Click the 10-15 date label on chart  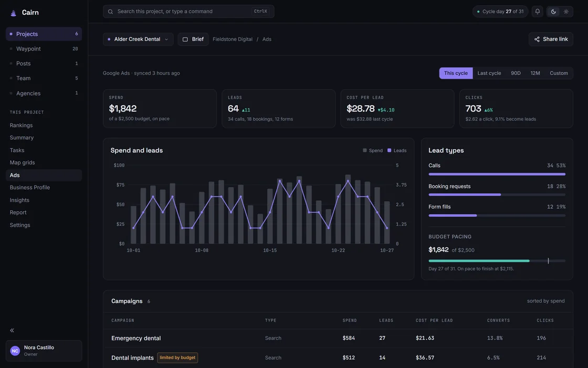point(270,250)
